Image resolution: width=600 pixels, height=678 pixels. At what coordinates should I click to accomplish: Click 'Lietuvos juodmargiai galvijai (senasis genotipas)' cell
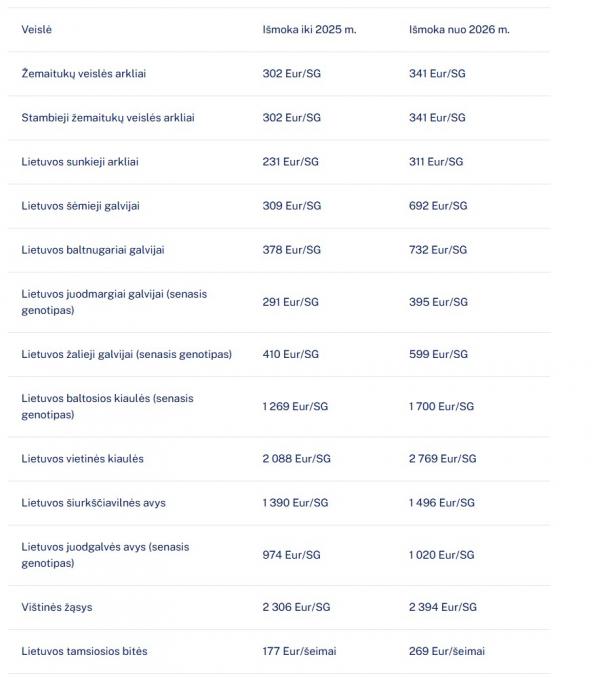click(114, 302)
